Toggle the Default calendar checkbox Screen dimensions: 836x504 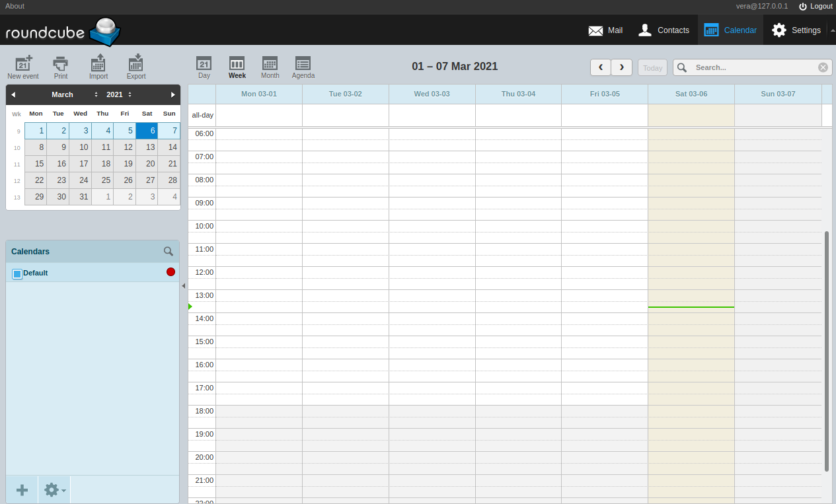coord(17,273)
